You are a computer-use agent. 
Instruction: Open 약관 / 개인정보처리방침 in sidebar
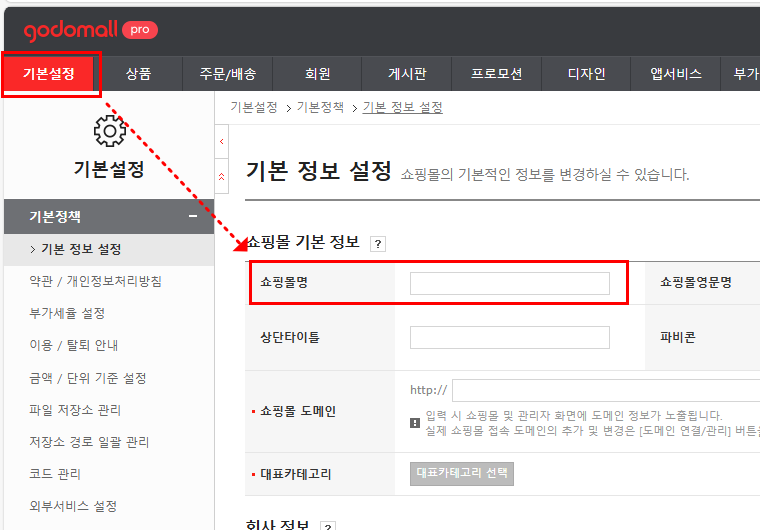(96, 281)
